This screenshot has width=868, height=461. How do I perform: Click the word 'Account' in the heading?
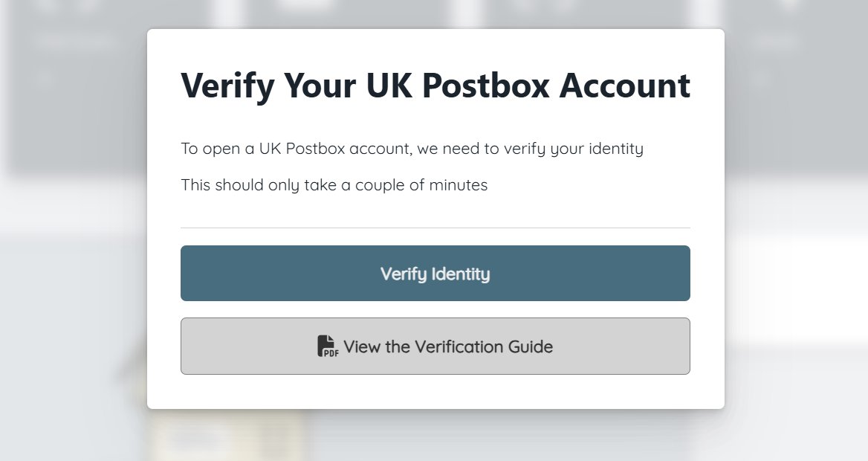(625, 86)
